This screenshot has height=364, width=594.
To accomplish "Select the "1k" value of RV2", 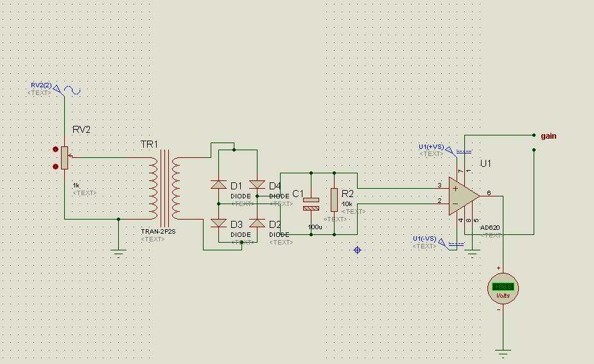I will (x=76, y=186).
